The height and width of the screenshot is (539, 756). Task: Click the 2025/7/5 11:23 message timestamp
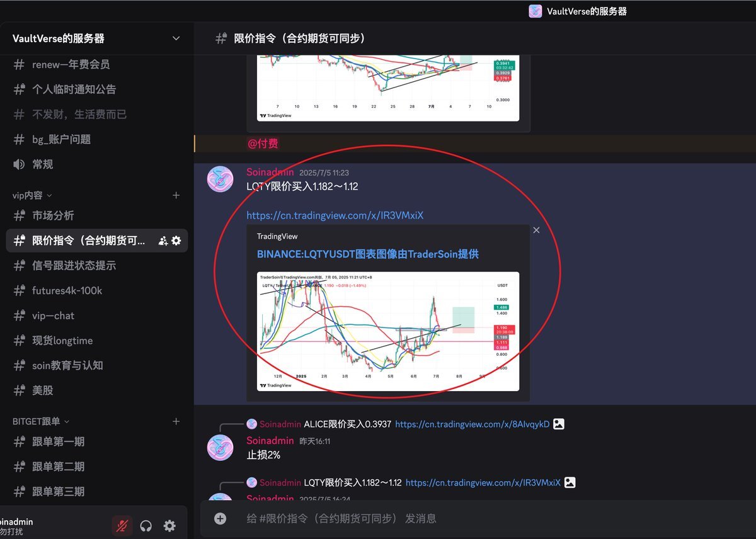click(x=324, y=173)
